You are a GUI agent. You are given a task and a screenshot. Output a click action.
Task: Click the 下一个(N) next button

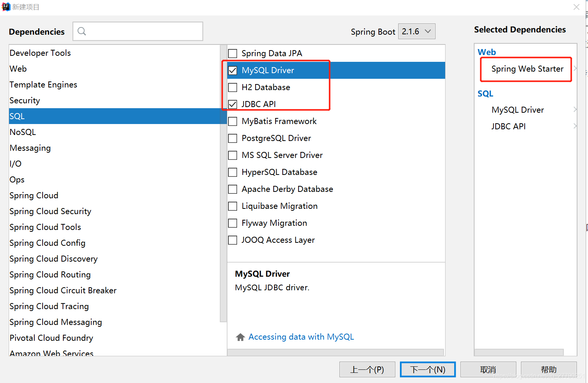tap(428, 369)
